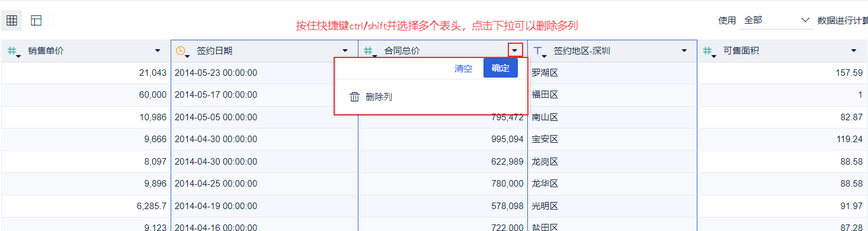
Task: Click region cell 罗湖区
Action: (x=612, y=73)
